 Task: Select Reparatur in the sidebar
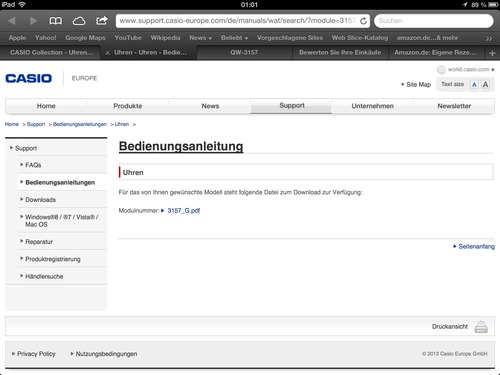tap(39, 242)
